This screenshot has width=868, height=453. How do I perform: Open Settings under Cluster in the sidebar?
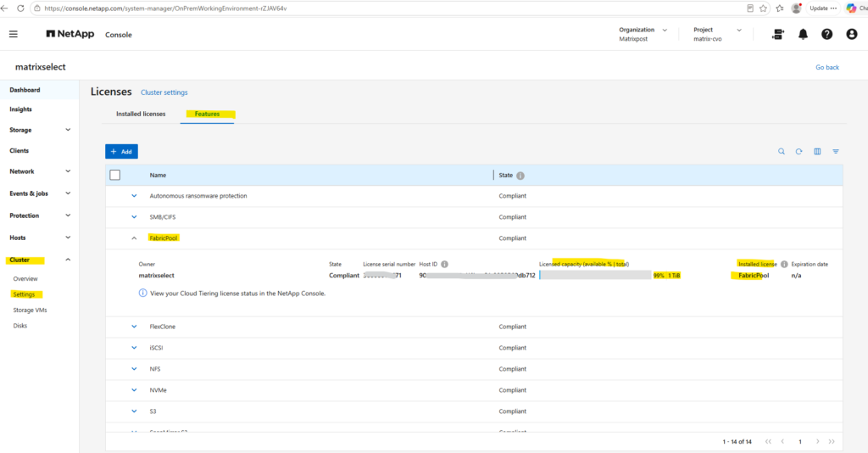(x=24, y=294)
